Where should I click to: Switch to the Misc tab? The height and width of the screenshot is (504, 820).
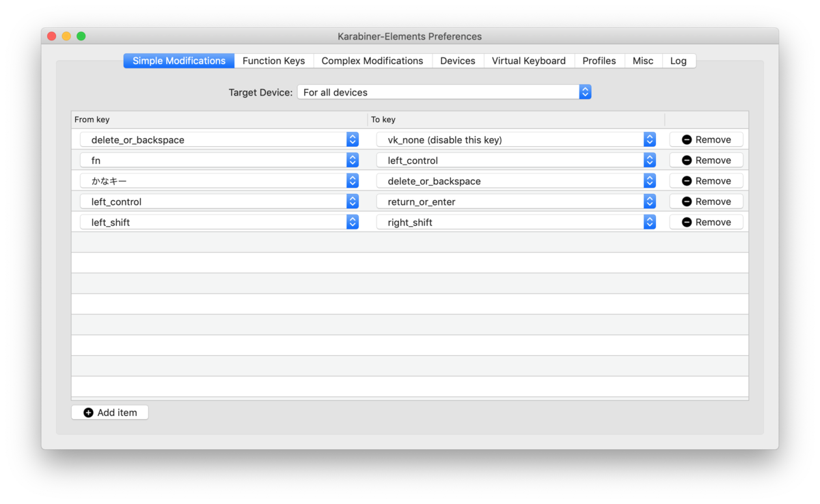(643, 61)
